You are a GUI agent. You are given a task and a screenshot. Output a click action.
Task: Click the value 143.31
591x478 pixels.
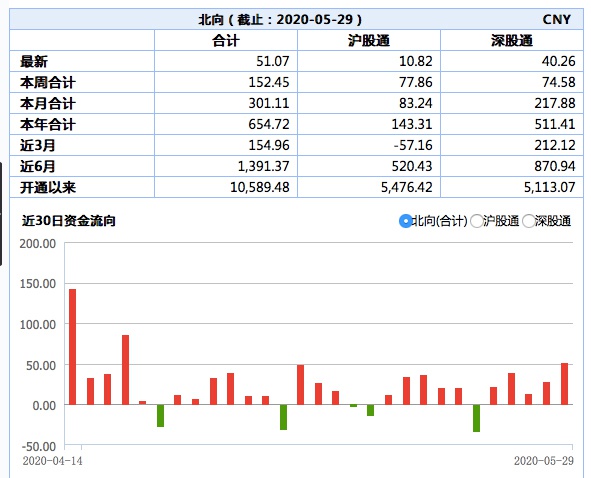(412, 124)
